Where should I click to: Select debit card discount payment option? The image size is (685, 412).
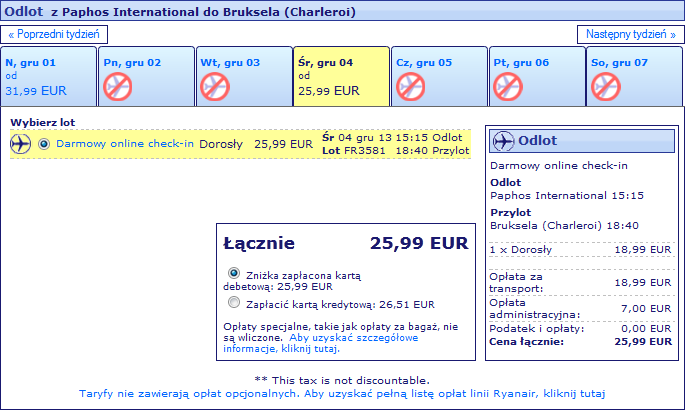pos(234,274)
